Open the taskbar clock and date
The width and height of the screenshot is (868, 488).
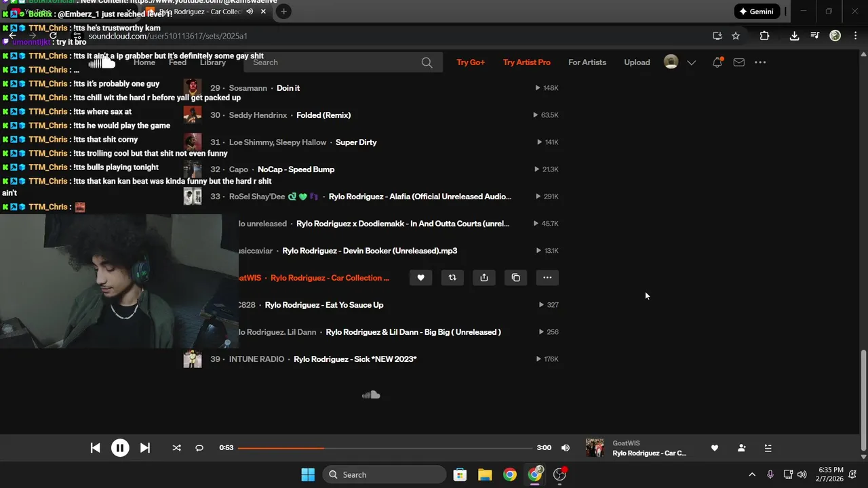pyautogui.click(x=831, y=474)
